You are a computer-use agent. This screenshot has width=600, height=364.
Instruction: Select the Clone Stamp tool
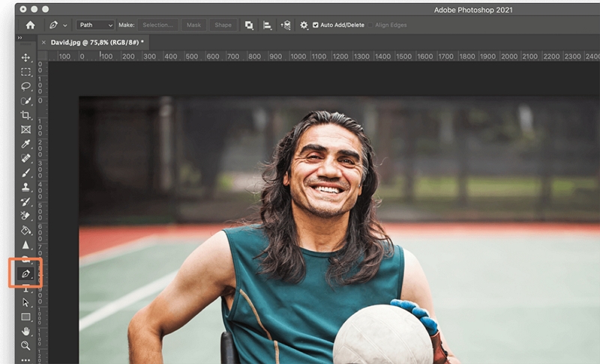(x=26, y=187)
